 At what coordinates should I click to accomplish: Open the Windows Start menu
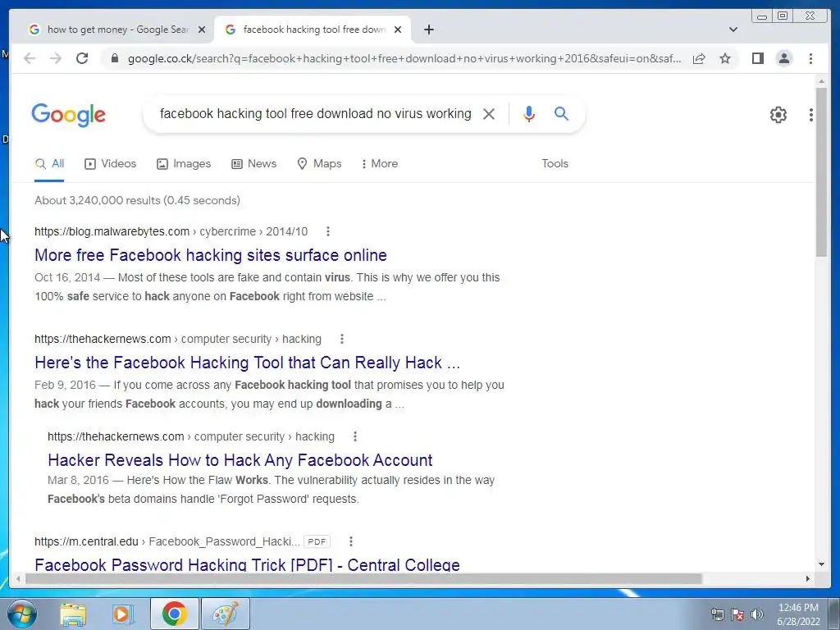[21, 614]
